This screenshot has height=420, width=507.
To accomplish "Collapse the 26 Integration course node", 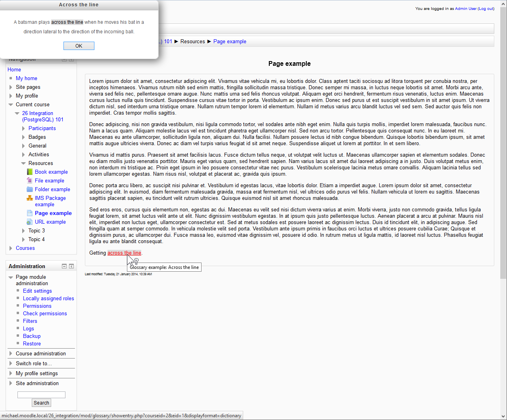I will (17, 113).
